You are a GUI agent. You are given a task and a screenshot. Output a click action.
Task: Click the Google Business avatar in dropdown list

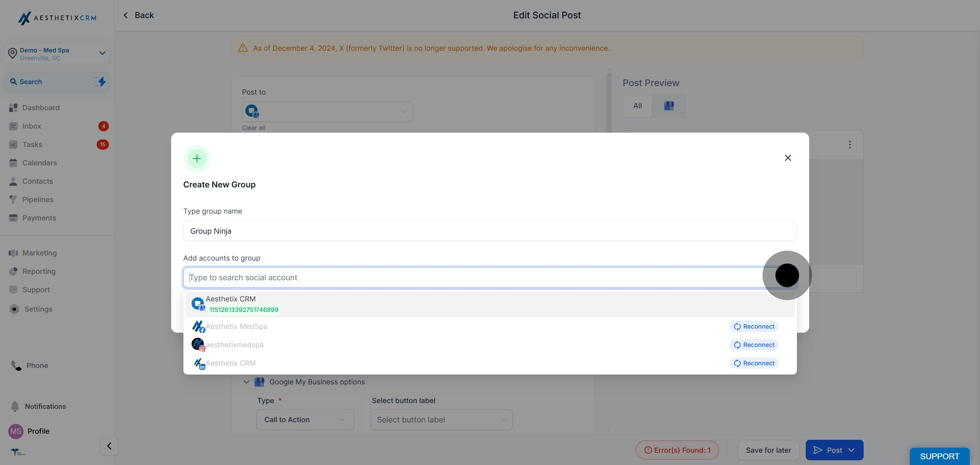pyautogui.click(x=198, y=304)
